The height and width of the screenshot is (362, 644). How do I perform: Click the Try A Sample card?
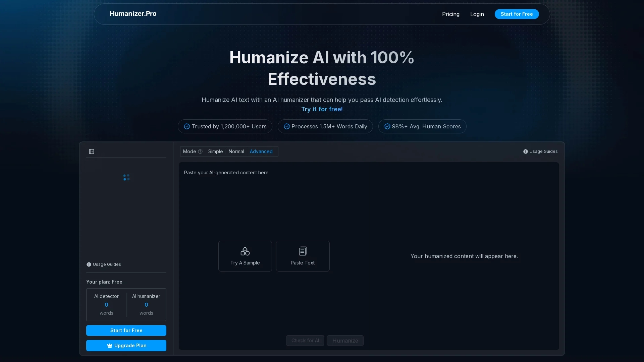point(245,256)
